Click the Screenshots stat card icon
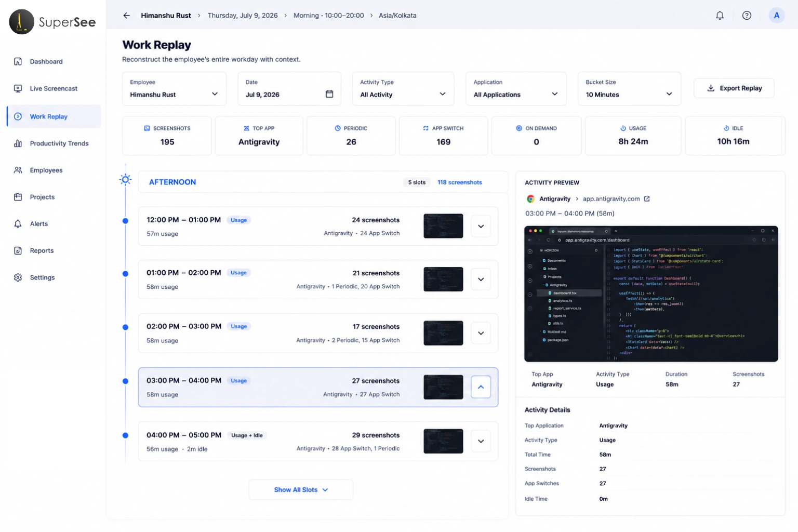798x532 pixels. point(147,128)
